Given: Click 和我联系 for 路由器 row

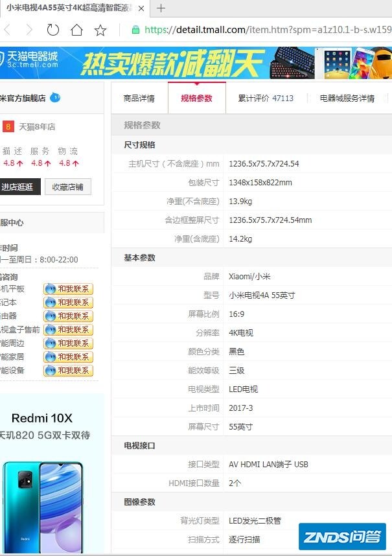Looking at the screenshot, I should click(x=69, y=316).
